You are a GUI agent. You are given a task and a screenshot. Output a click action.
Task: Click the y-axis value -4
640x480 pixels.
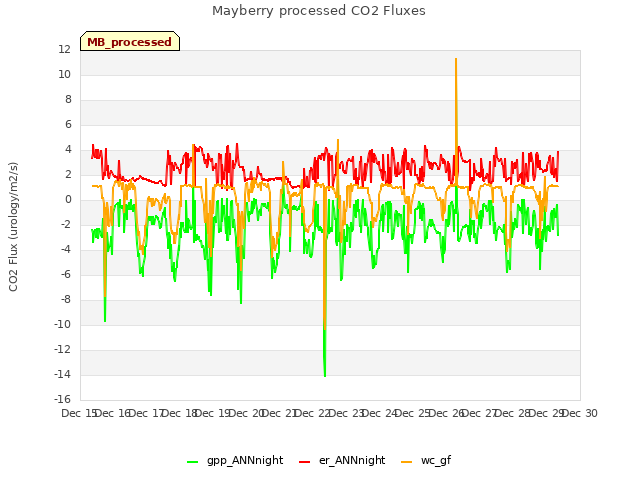[x=65, y=249]
